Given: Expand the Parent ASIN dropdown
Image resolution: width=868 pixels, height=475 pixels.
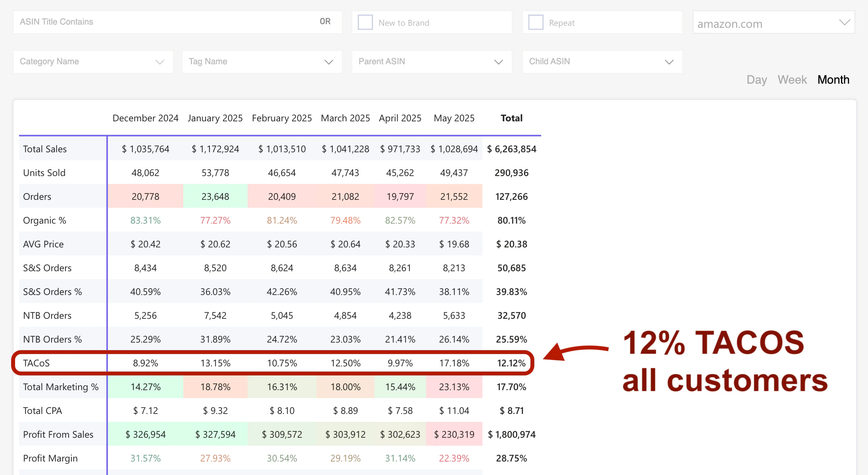Looking at the screenshot, I should pyautogui.click(x=432, y=61).
